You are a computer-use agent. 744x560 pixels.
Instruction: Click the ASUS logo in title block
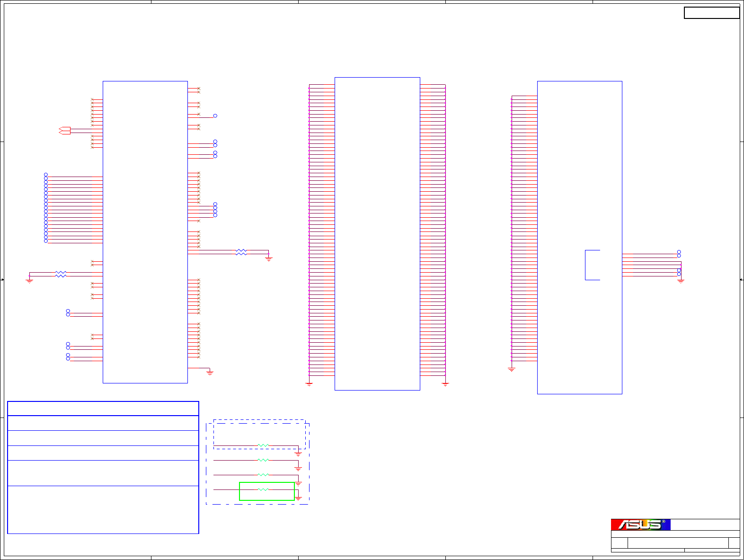[640, 524]
